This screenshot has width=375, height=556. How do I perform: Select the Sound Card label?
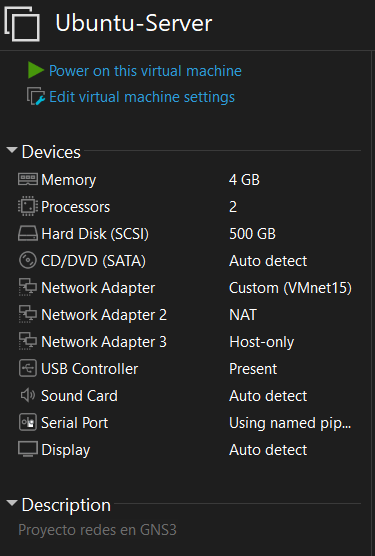(79, 396)
